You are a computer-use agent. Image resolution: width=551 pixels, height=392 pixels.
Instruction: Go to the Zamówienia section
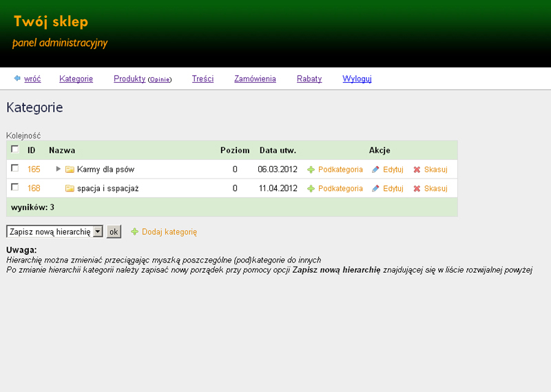tap(255, 79)
